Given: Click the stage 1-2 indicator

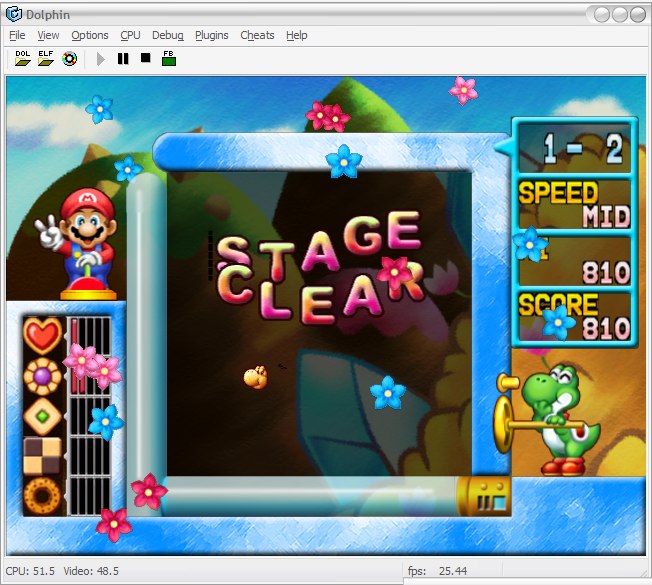Looking at the screenshot, I should [574, 148].
